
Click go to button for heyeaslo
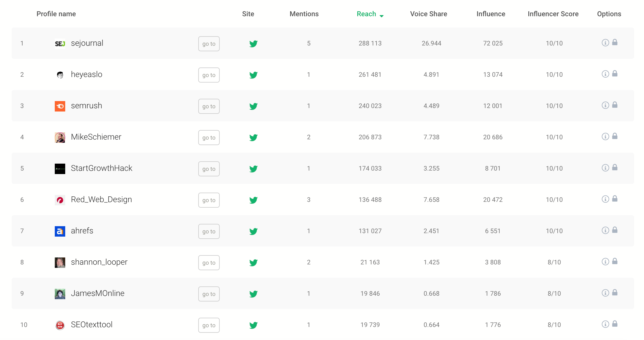(x=209, y=75)
